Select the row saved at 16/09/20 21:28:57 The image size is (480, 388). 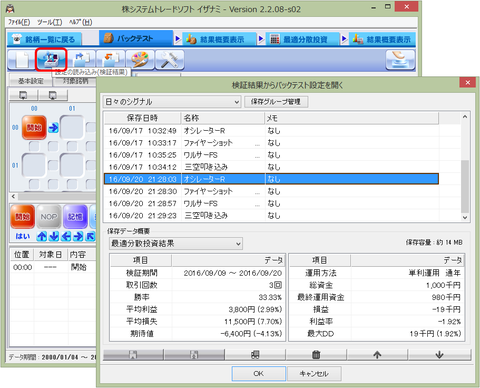[x=271, y=203]
